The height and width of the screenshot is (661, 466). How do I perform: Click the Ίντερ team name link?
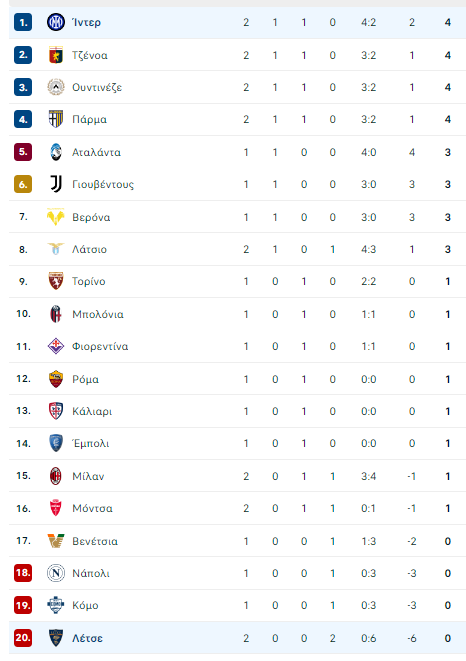[86, 22]
